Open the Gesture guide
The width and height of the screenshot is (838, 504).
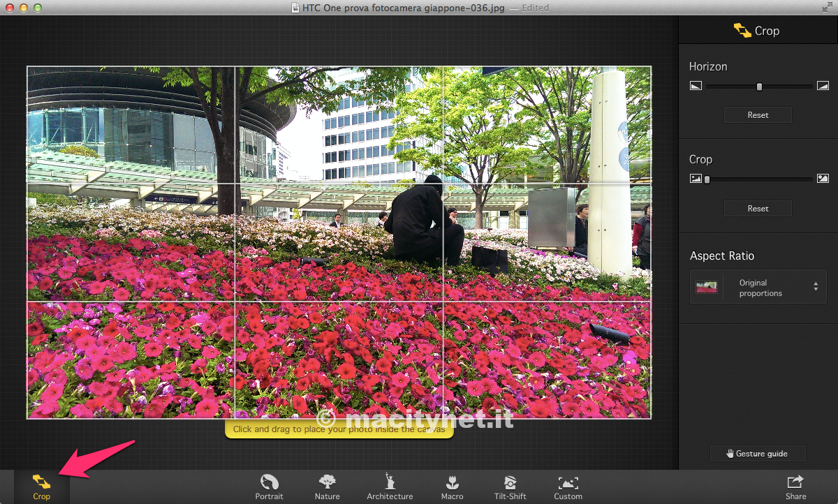tap(758, 454)
